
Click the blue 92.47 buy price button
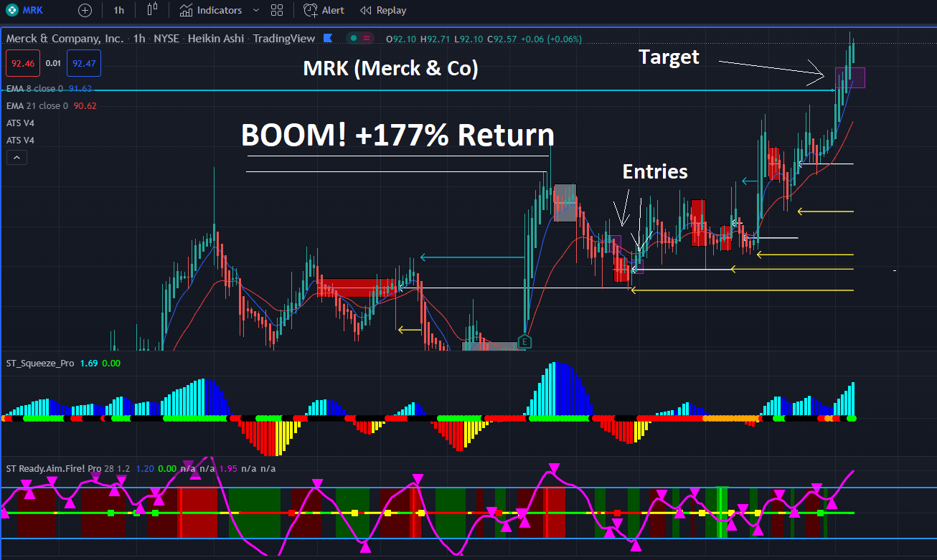(84, 63)
